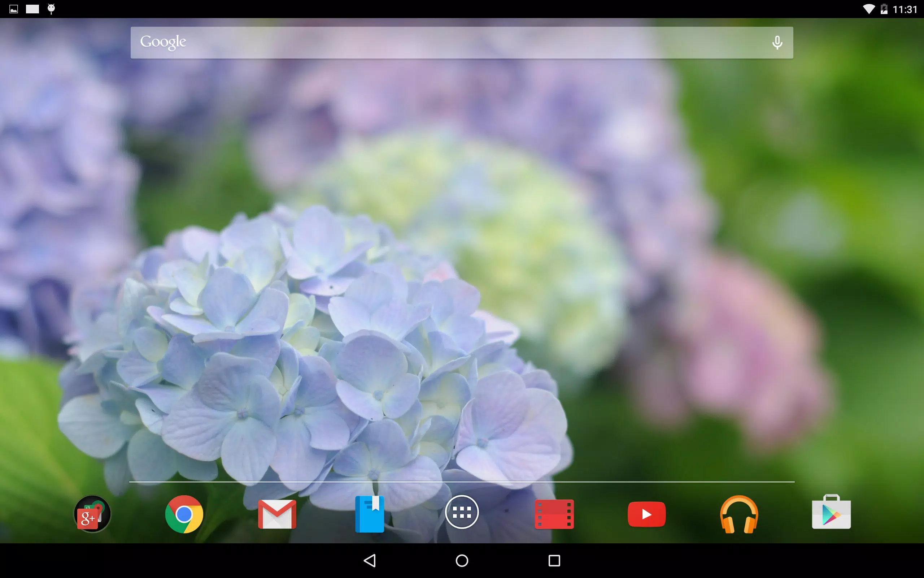Tap the 11:31 clock
This screenshot has height=578, width=924.
pyautogui.click(x=905, y=9)
